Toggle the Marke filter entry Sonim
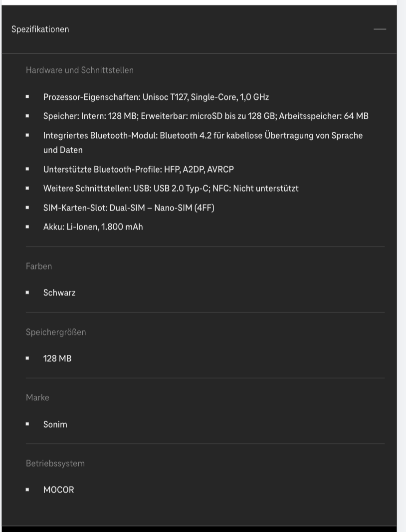 [x=55, y=424]
